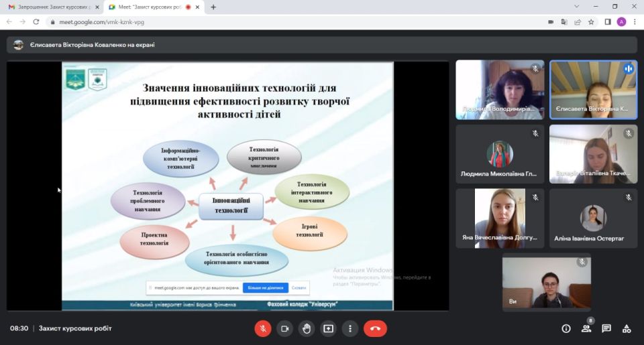Click the Present now screen-share icon
644x345 pixels.
click(x=328, y=329)
